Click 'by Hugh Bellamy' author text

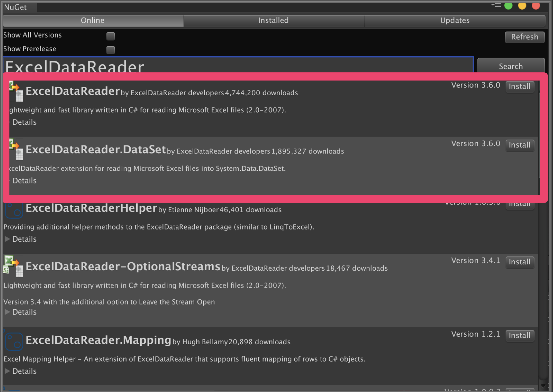tap(200, 342)
